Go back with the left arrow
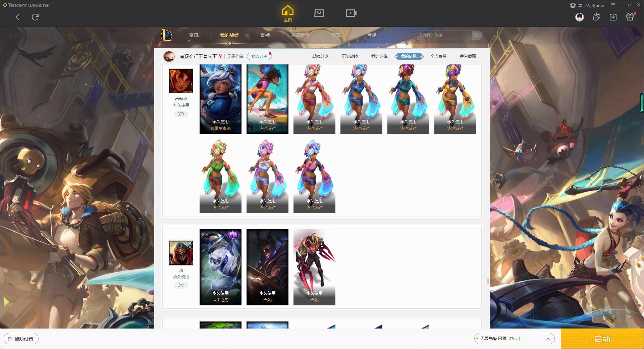The width and height of the screenshot is (644, 349). 18,17
